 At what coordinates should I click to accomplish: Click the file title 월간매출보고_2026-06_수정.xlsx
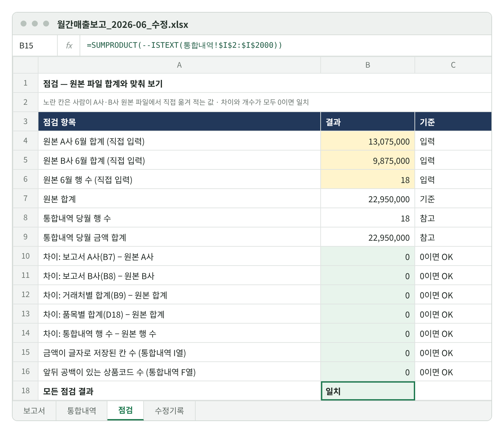[x=123, y=24]
